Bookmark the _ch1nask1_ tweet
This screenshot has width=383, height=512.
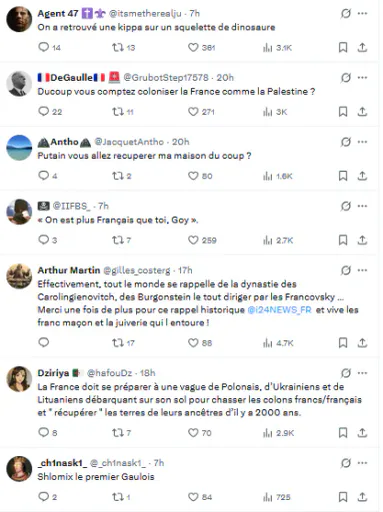[x=343, y=497]
